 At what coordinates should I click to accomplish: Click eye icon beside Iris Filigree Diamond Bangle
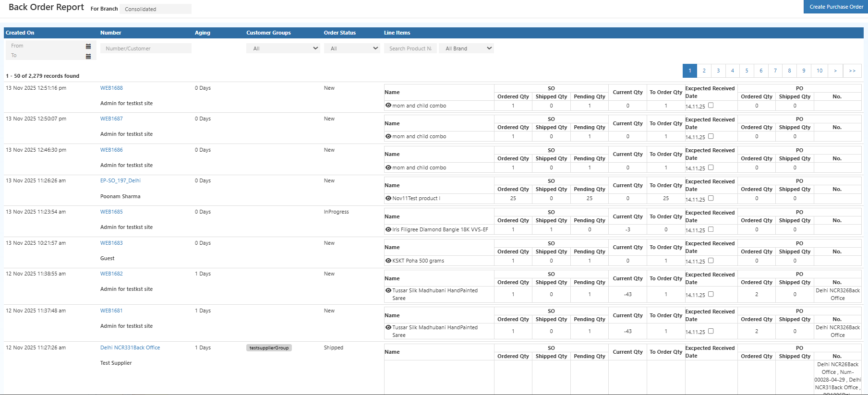[x=388, y=229]
